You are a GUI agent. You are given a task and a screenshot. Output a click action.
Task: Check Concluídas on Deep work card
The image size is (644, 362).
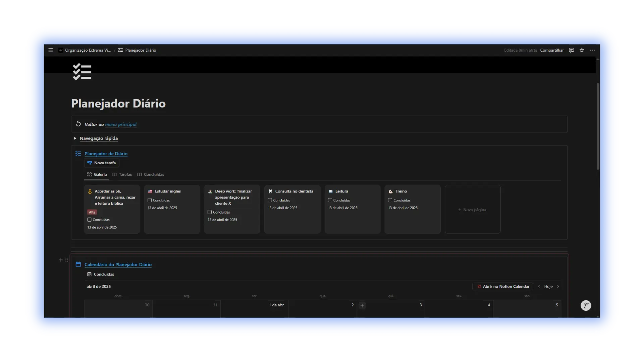[210, 212]
